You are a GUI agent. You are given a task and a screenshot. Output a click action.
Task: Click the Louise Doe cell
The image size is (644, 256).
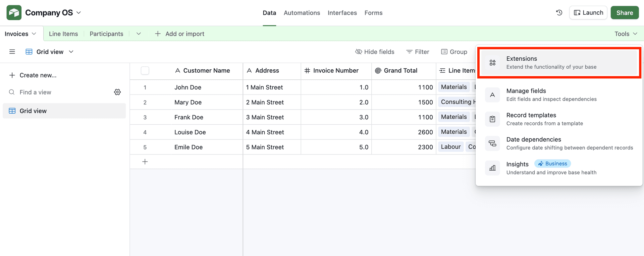point(207,132)
